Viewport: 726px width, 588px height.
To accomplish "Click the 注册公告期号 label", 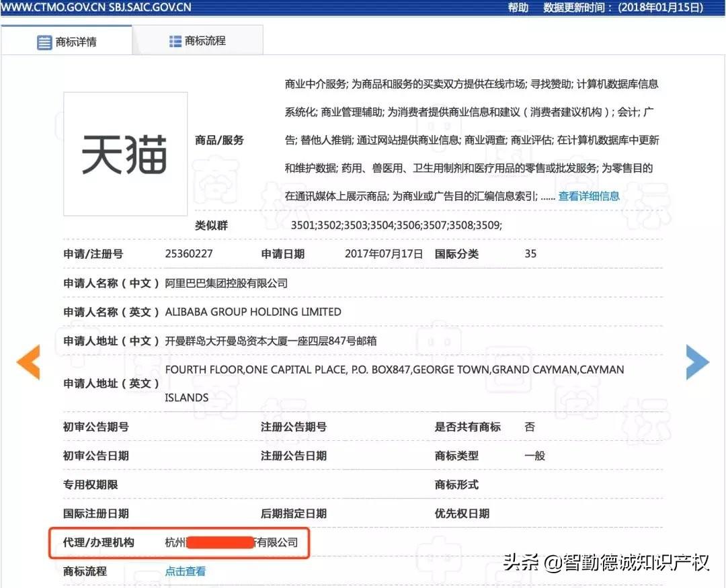I will click(x=294, y=427).
